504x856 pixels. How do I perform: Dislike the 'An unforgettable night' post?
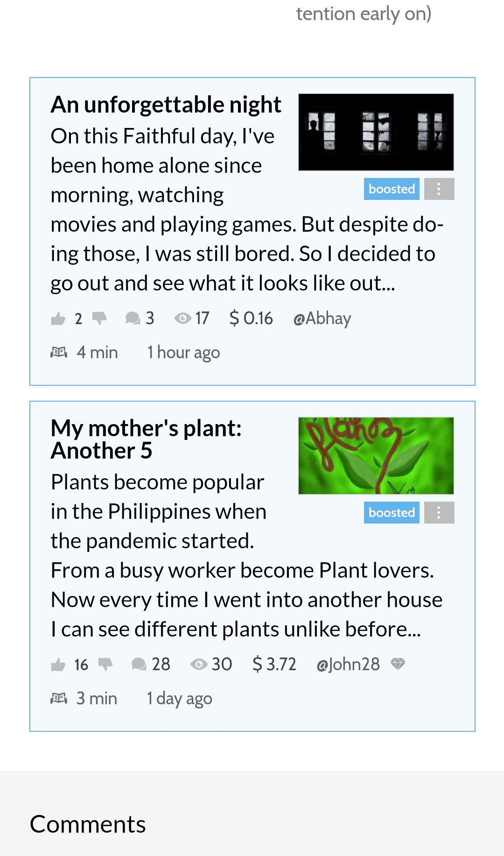click(99, 318)
